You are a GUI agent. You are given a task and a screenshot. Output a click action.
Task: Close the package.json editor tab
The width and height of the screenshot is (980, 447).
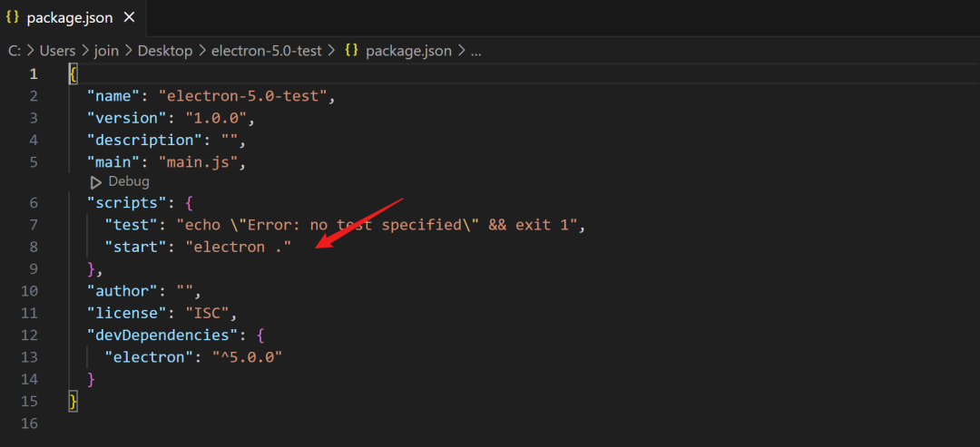click(129, 17)
